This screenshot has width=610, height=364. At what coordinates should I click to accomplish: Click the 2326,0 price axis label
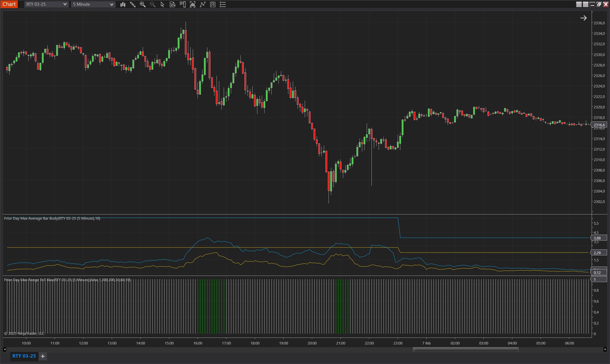tap(599, 76)
